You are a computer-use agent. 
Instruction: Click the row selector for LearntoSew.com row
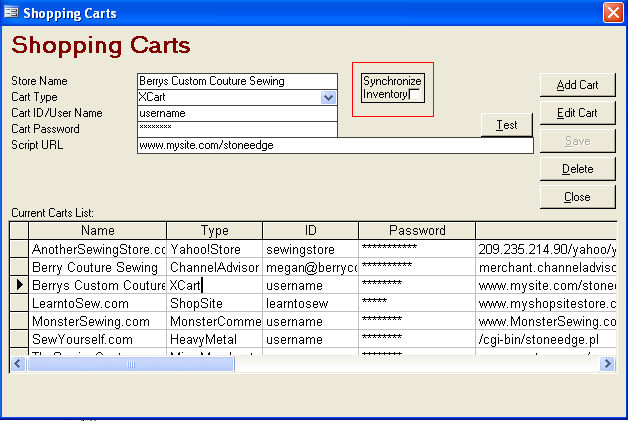coord(19,303)
